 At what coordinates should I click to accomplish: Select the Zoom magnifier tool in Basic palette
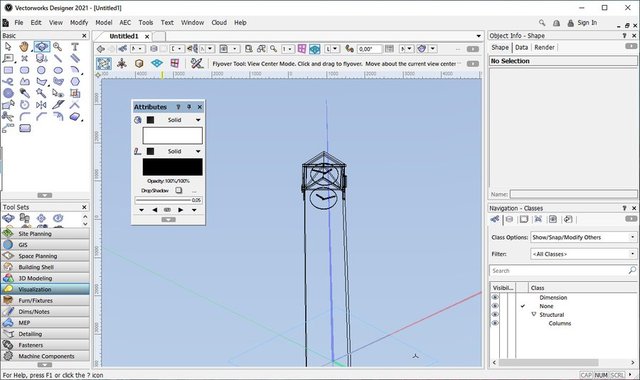pyautogui.click(x=58, y=47)
